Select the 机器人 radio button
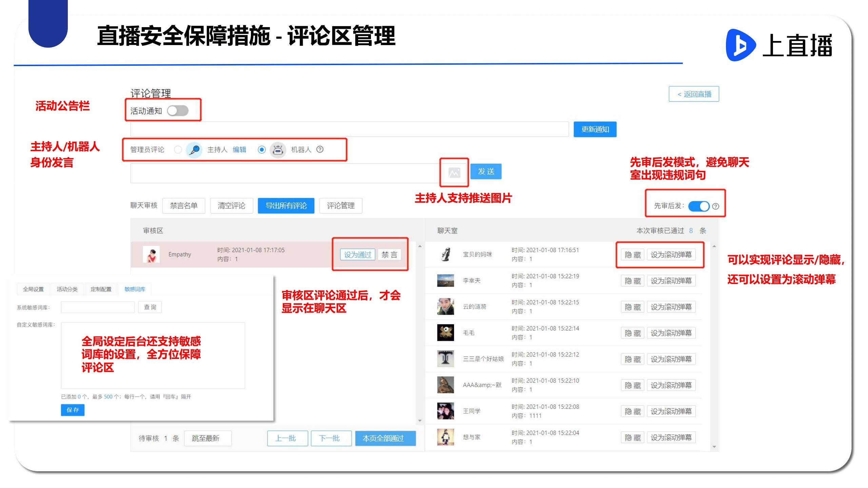868x488 pixels. (x=261, y=149)
